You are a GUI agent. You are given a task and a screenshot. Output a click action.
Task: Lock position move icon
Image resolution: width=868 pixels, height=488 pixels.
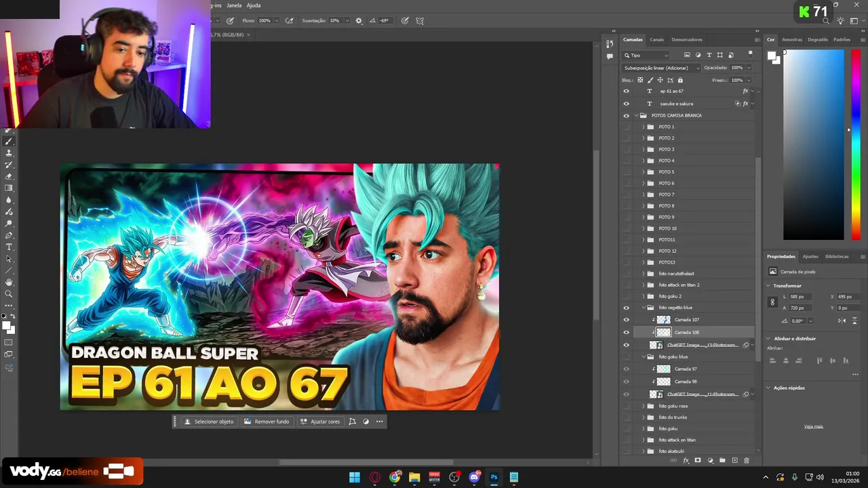tap(660, 80)
